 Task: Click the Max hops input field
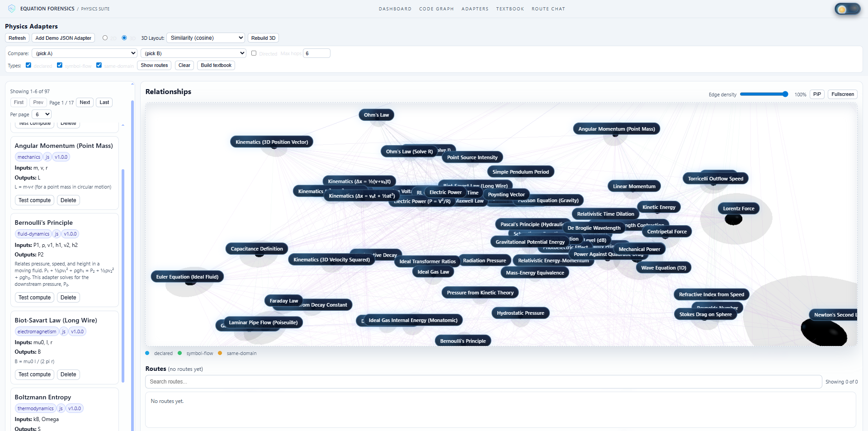tap(316, 53)
